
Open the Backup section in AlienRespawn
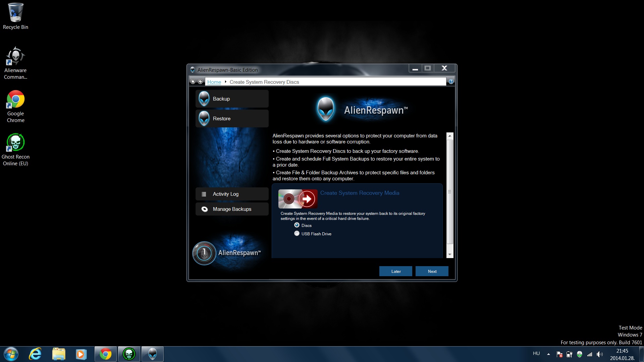tap(232, 99)
